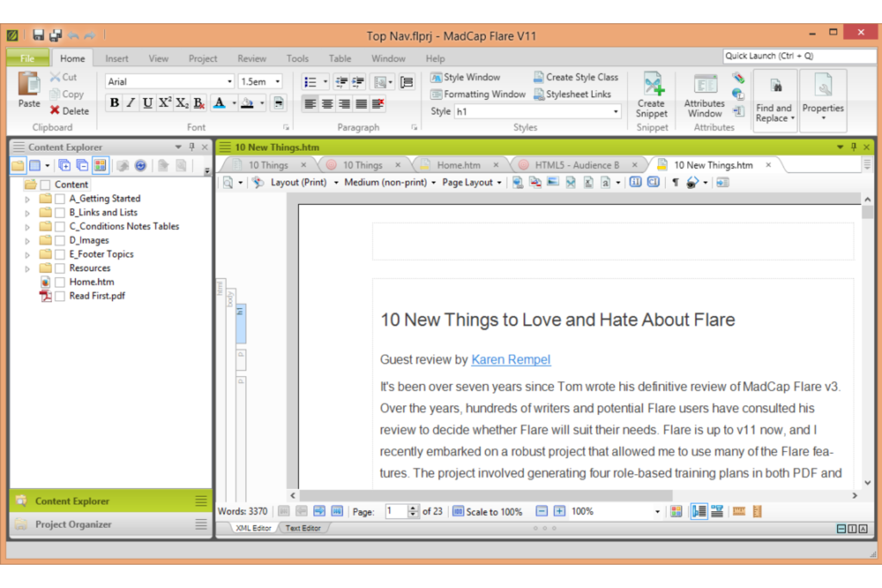Image resolution: width=882 pixels, height=588 pixels.
Task: Click the Karen Rempel hyperlink
Action: [x=511, y=359]
